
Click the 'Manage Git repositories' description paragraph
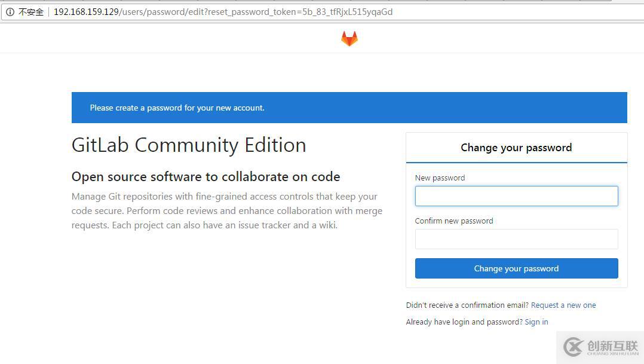pyautogui.click(x=227, y=211)
